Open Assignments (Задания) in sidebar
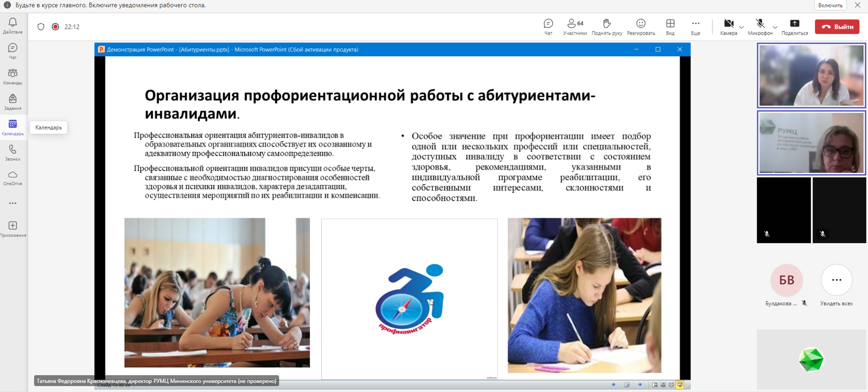The height and width of the screenshot is (392, 868). 13,102
